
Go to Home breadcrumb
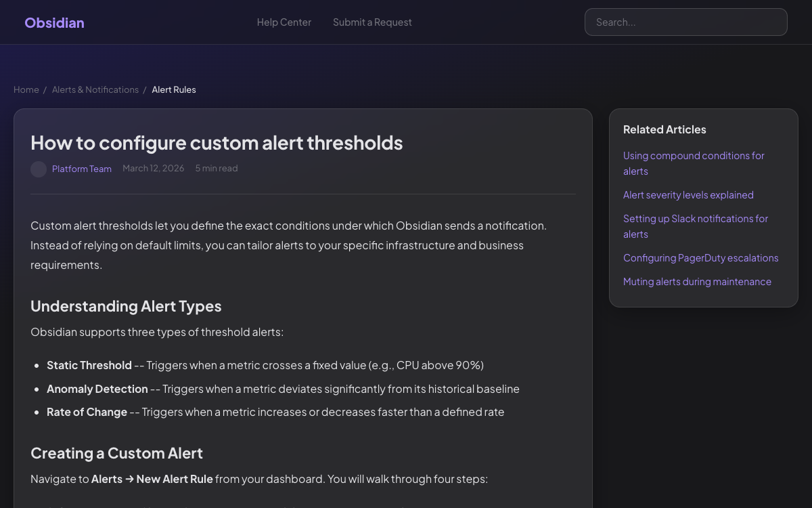point(26,89)
